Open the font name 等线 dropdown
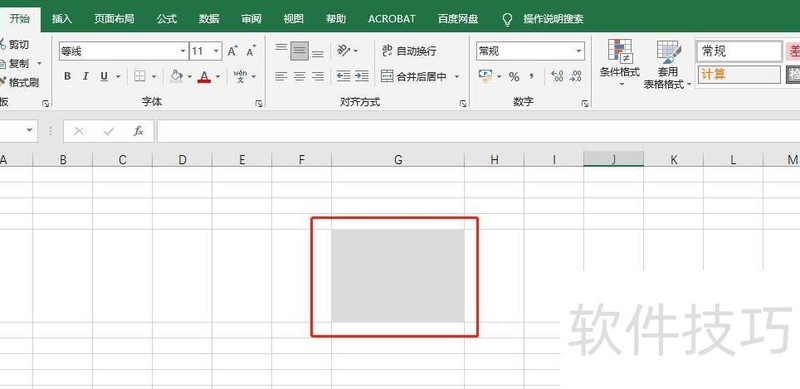The image size is (800, 389). coord(183,51)
